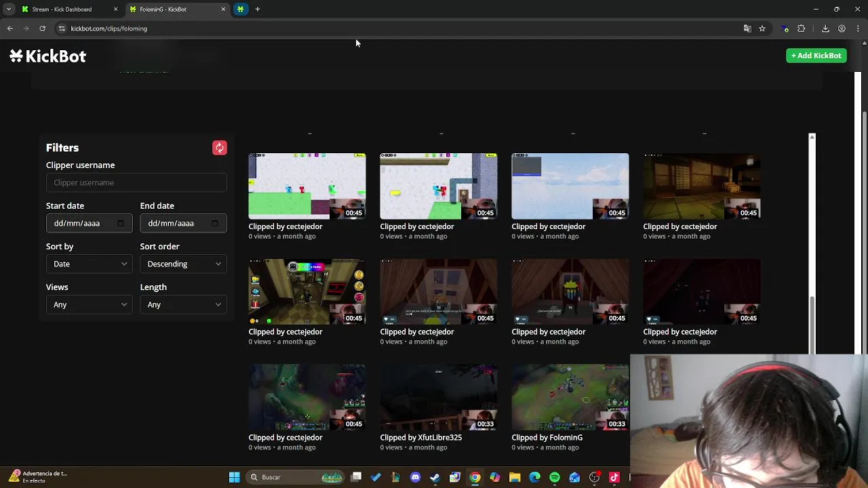
Task: Open the browser profile icon
Action: coord(842,28)
